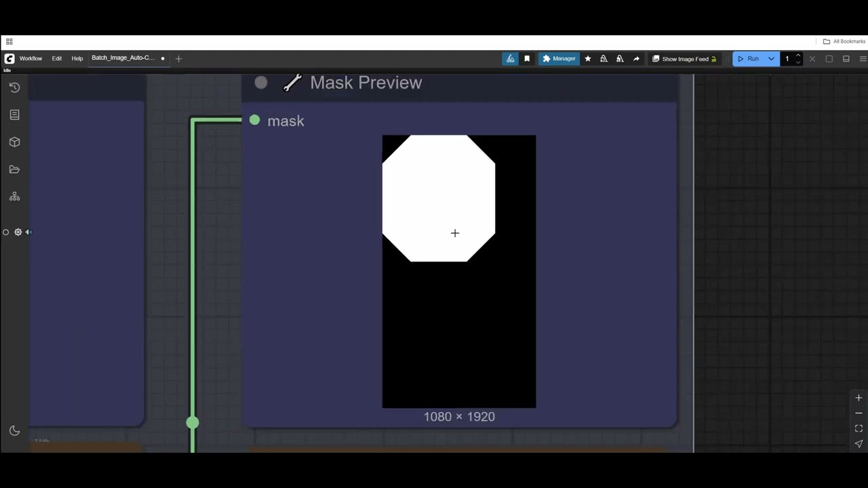Zoom out canvas minus button

point(859,413)
